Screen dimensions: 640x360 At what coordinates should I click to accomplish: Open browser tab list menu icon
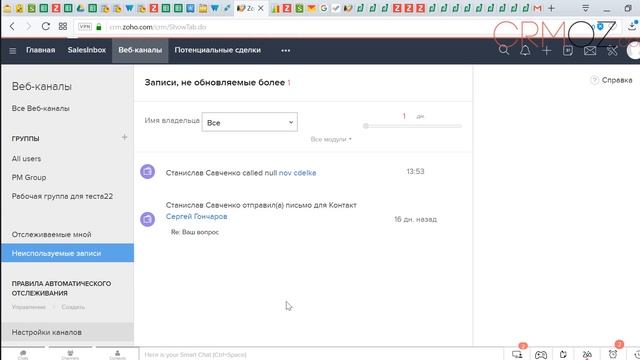[x=586, y=8]
